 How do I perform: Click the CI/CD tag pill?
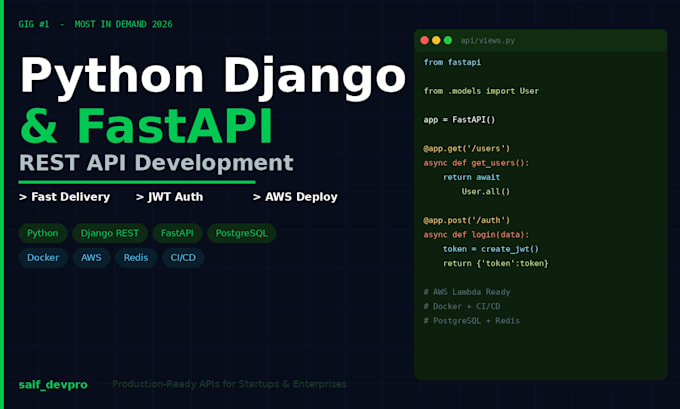coord(183,258)
